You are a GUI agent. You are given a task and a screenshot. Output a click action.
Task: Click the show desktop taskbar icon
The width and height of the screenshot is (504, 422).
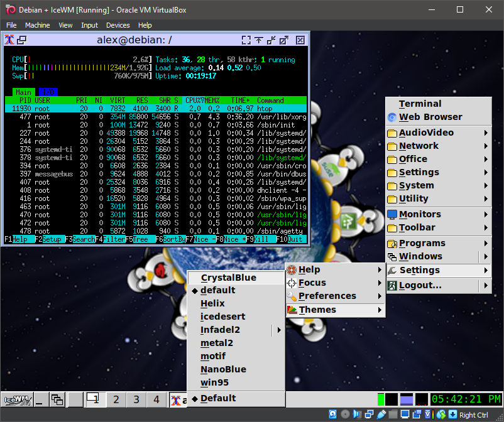40,399
